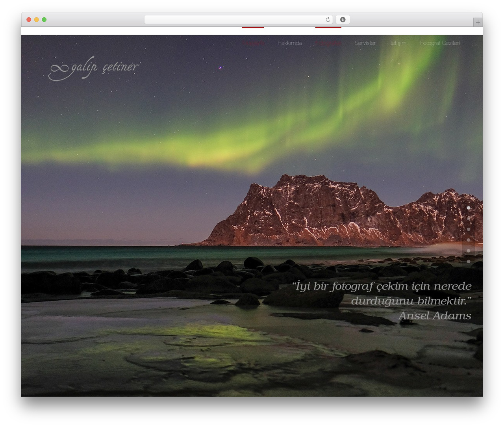This screenshot has height=427, width=504.
Task: Select the second slider dot
Action: (x=469, y=218)
